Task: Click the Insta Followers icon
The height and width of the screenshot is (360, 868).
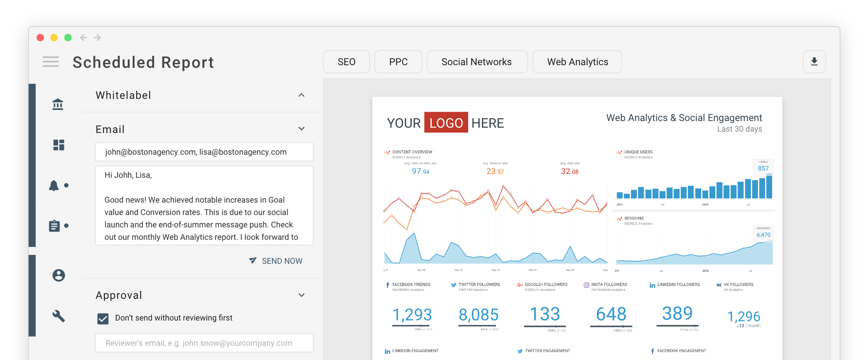Action: point(586,285)
